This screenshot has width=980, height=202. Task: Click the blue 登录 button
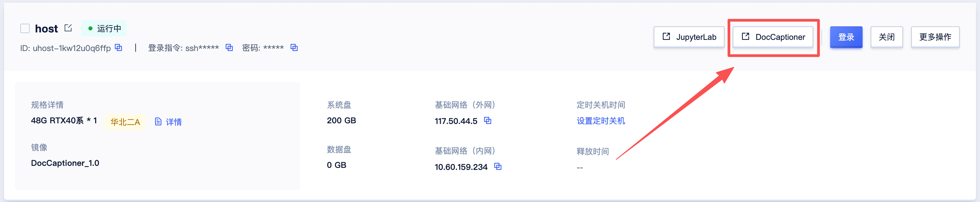tap(846, 37)
